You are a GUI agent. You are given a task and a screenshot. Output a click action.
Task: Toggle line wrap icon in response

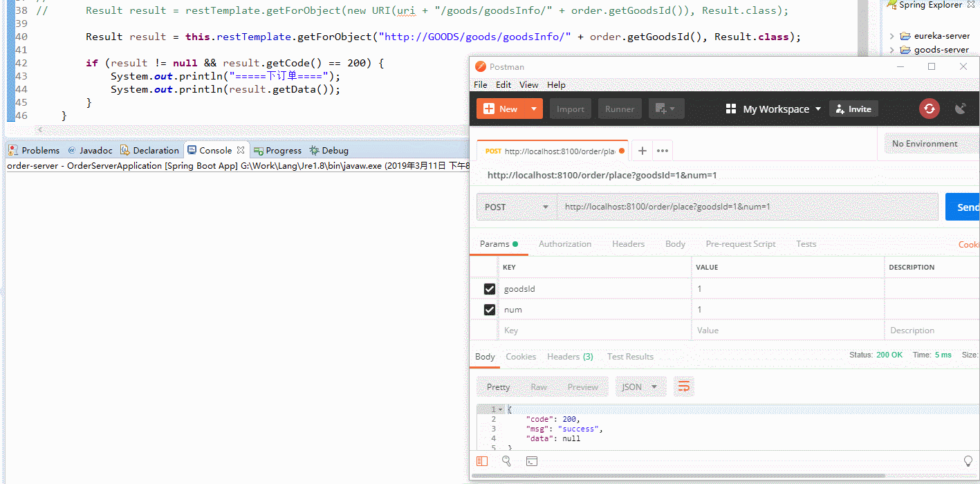683,387
